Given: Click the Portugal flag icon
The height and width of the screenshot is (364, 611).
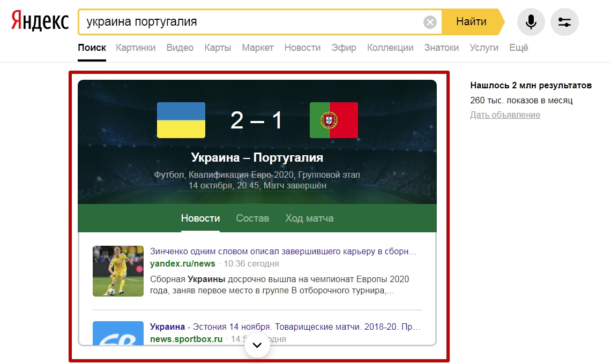Looking at the screenshot, I should coord(334,120).
